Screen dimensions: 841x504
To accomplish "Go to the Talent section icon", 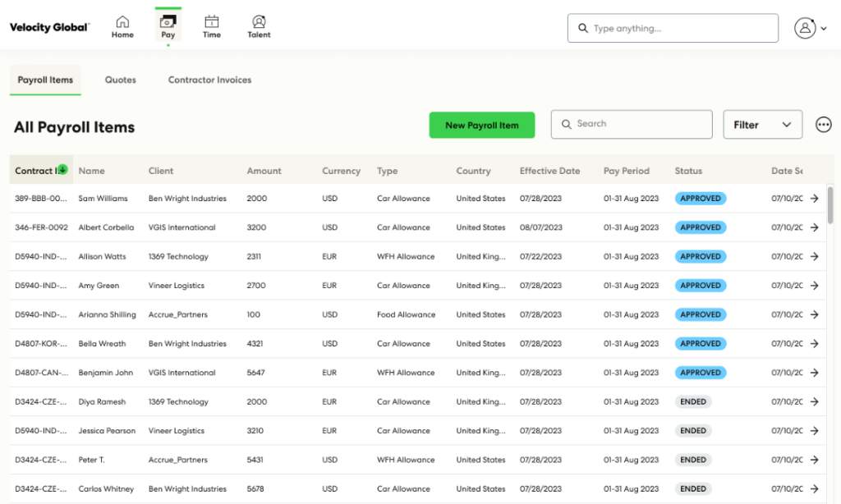I will 259,21.
